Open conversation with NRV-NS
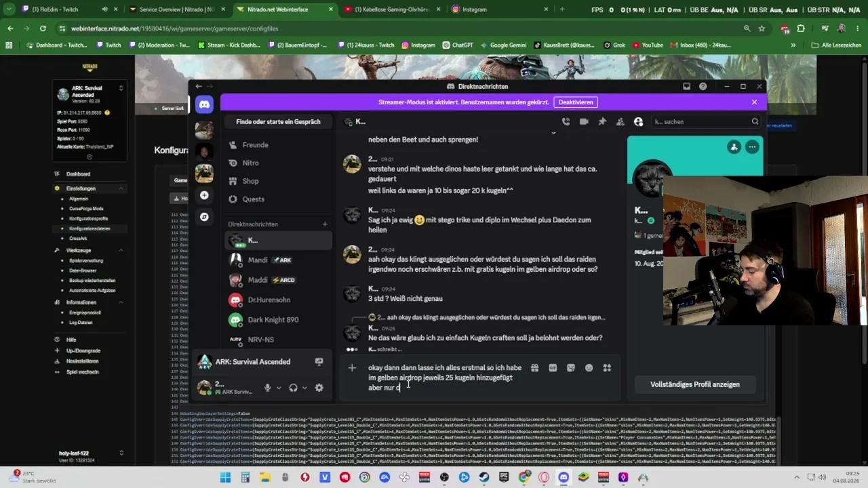868x488 pixels. tap(278, 340)
